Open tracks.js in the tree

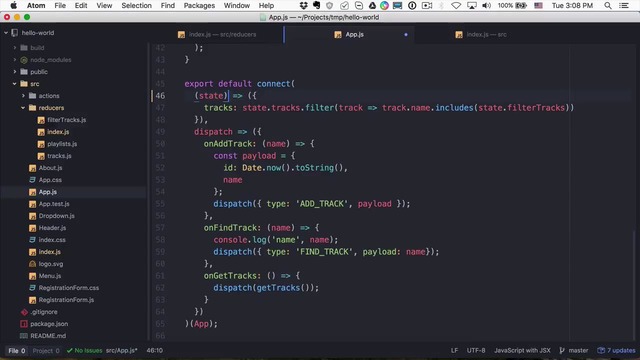click(x=59, y=156)
